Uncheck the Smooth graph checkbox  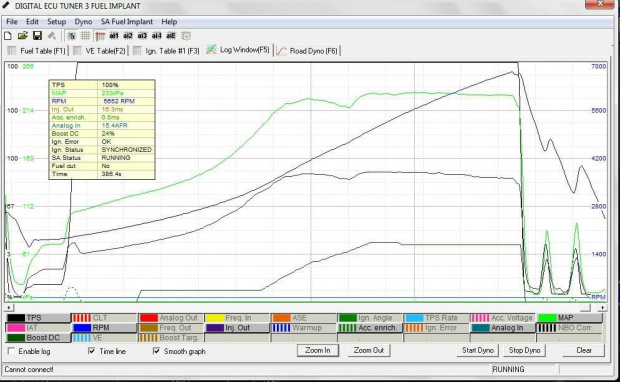(x=157, y=351)
